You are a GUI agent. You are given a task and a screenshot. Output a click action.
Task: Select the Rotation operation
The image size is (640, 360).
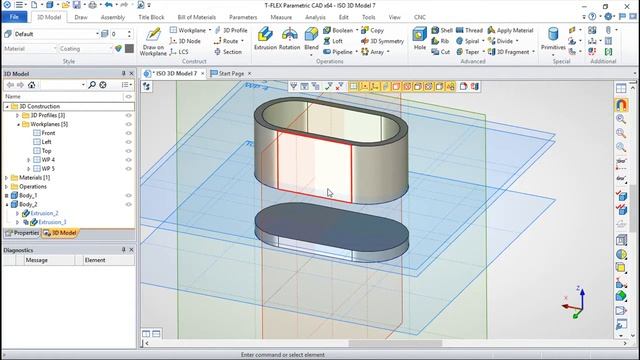289,39
